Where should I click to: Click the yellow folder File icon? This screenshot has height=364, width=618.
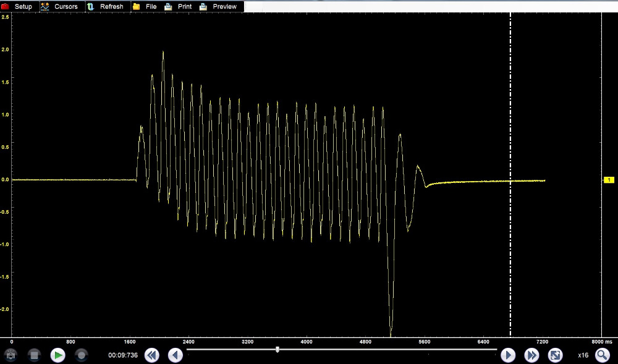(x=136, y=6)
